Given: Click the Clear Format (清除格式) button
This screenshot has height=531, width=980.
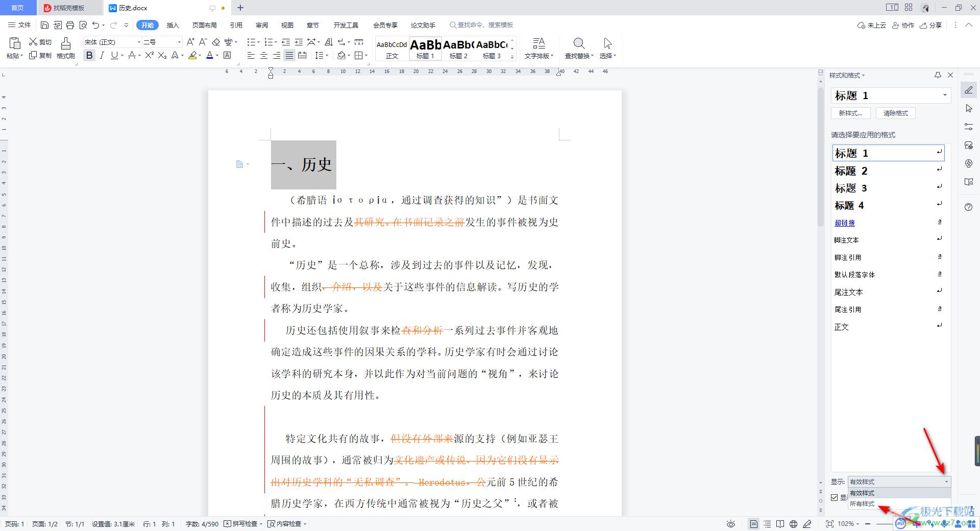Looking at the screenshot, I should (896, 113).
